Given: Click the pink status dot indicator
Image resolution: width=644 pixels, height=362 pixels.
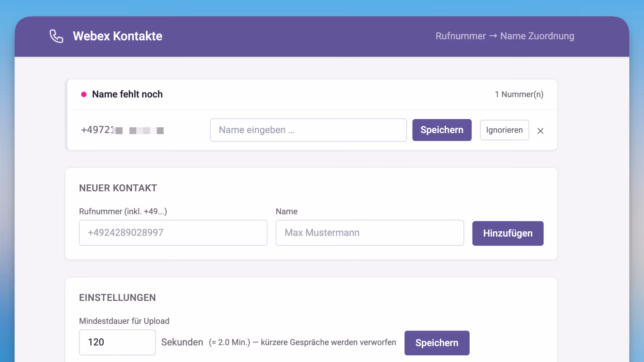Looking at the screenshot, I should coord(84,95).
